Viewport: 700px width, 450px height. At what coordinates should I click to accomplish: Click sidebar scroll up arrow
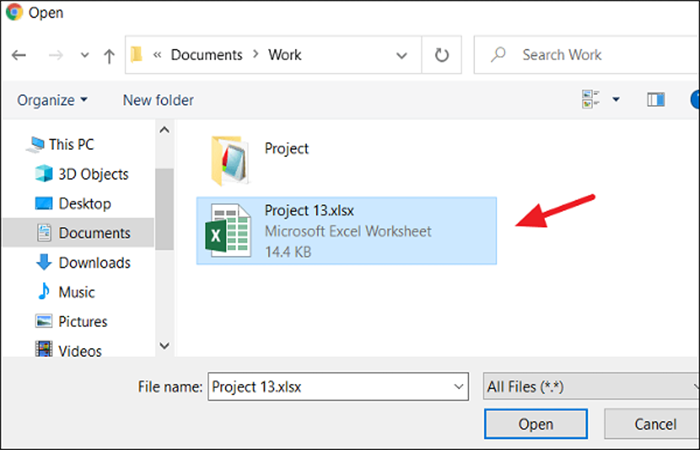tap(164, 130)
